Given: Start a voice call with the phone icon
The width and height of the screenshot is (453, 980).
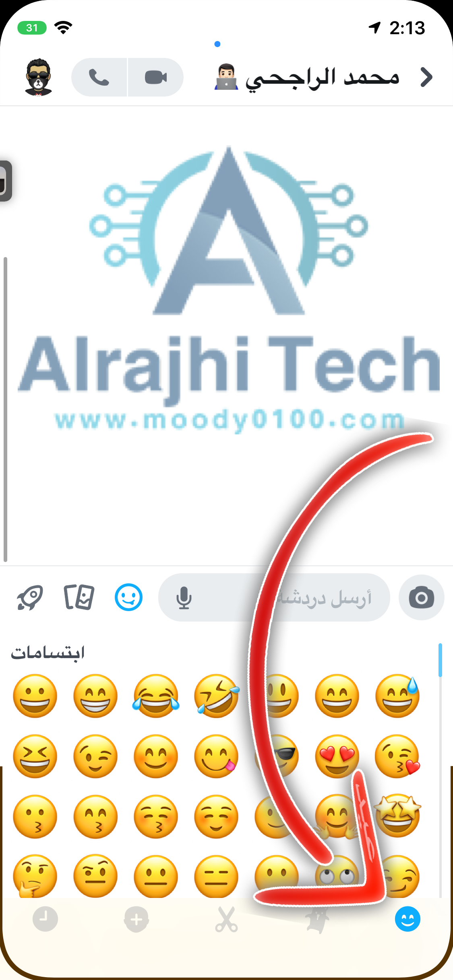Looking at the screenshot, I should point(99,77).
